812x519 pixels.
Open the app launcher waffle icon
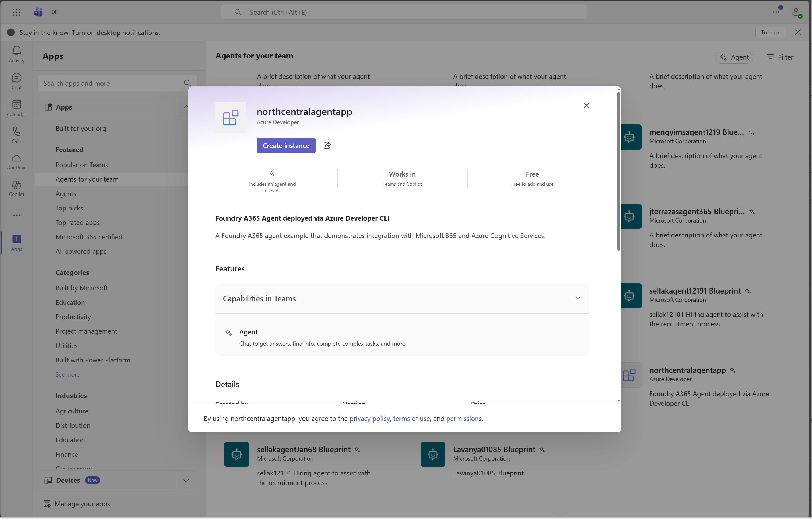17,12
